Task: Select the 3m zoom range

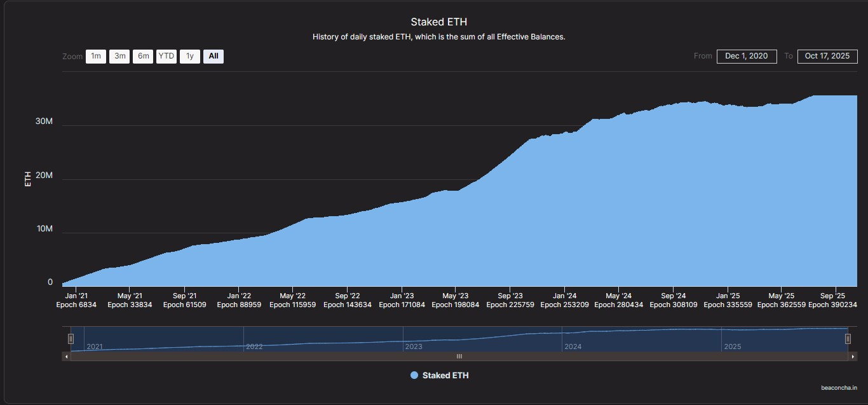Action: (119, 56)
